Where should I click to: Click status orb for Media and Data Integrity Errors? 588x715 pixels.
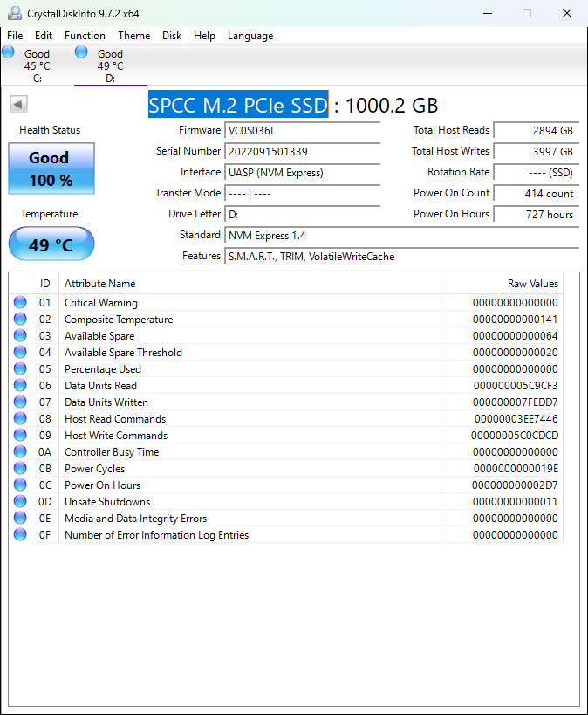coord(20,518)
